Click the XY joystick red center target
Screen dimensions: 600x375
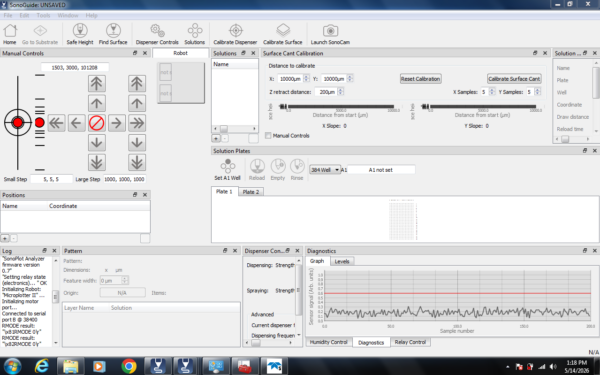[x=18, y=122]
